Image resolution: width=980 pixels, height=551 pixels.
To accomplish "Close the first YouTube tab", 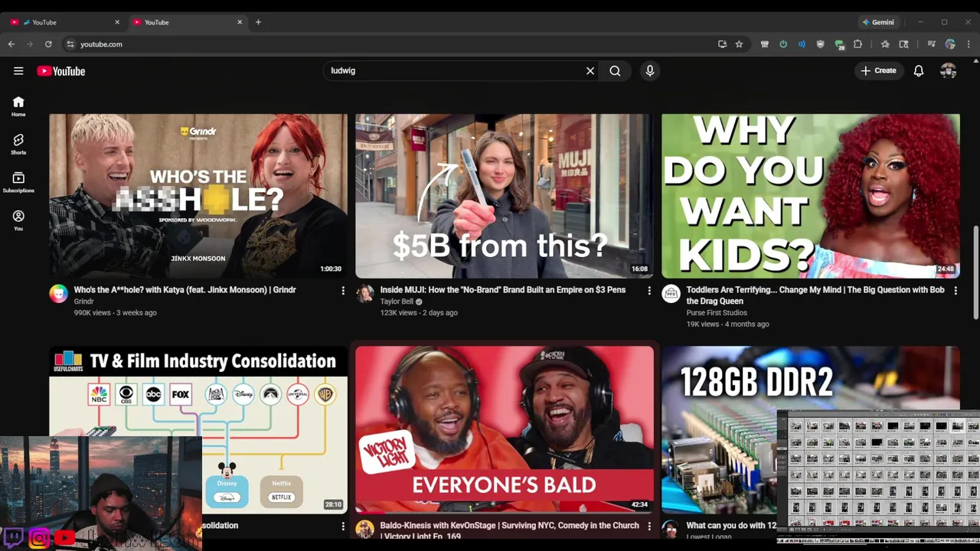I will tap(117, 22).
